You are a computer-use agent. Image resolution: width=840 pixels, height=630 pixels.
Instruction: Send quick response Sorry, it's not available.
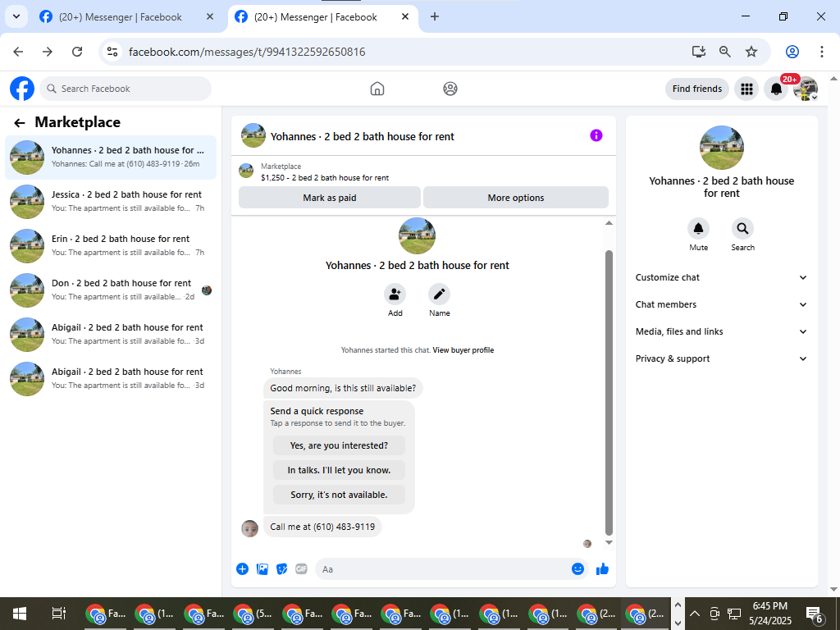(x=339, y=495)
